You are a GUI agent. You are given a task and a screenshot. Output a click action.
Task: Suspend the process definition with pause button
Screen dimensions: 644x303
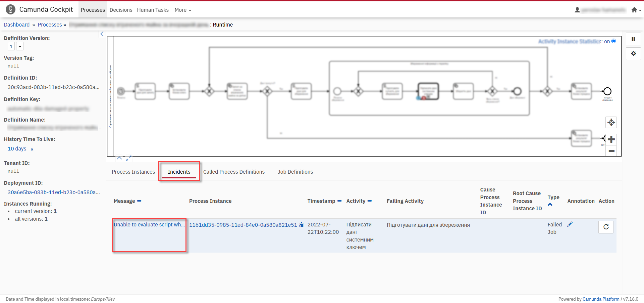(633, 39)
